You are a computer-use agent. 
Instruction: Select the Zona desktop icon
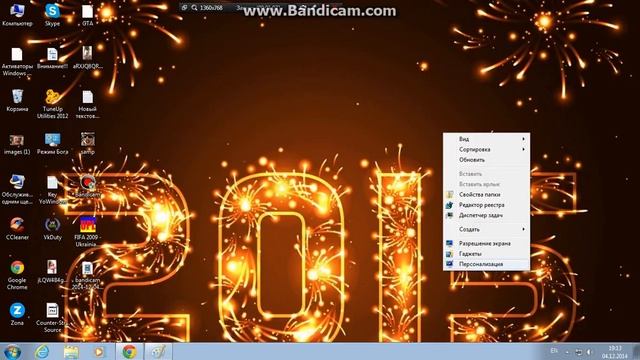click(17, 314)
